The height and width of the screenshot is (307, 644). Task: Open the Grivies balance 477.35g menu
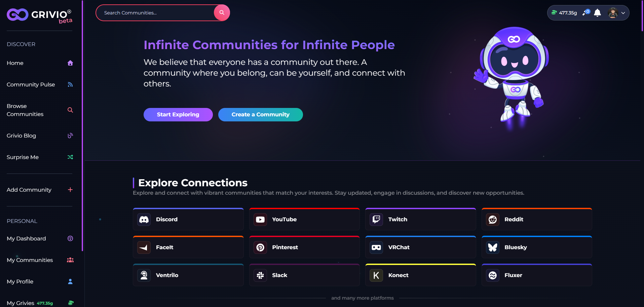point(564,13)
